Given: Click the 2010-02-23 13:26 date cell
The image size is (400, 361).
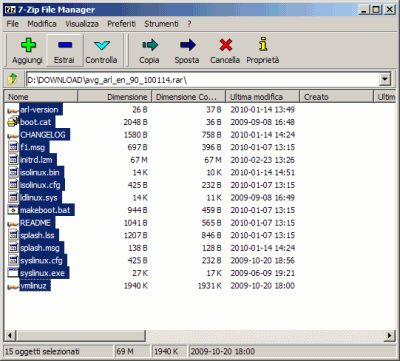Looking at the screenshot, I should [x=262, y=160].
